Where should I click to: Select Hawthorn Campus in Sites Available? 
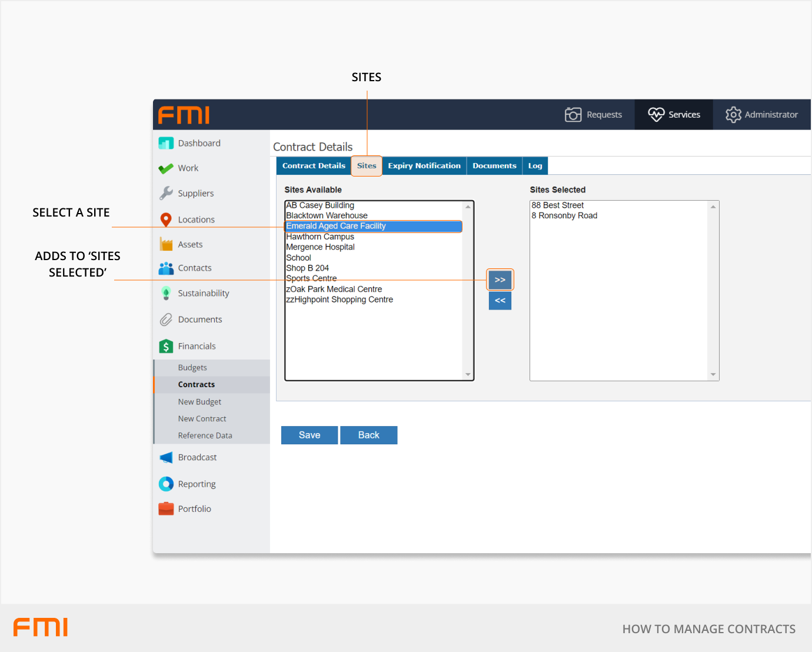[320, 237]
